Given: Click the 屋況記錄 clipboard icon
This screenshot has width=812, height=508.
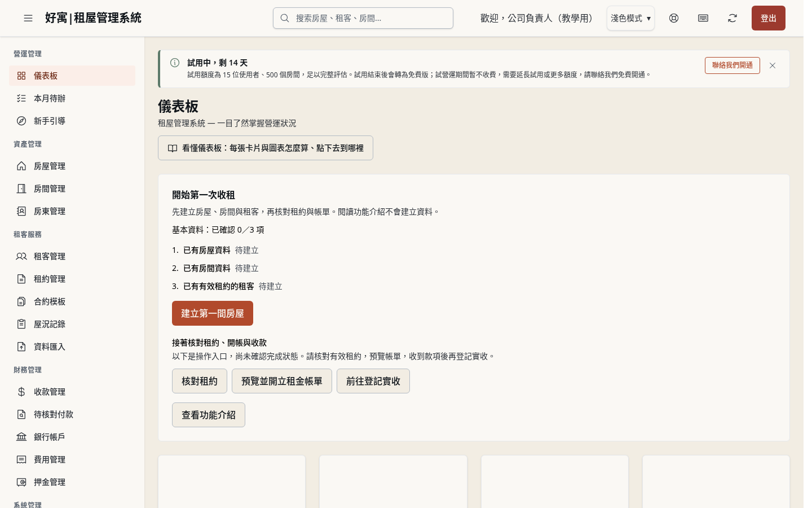Looking at the screenshot, I should pyautogui.click(x=21, y=324).
